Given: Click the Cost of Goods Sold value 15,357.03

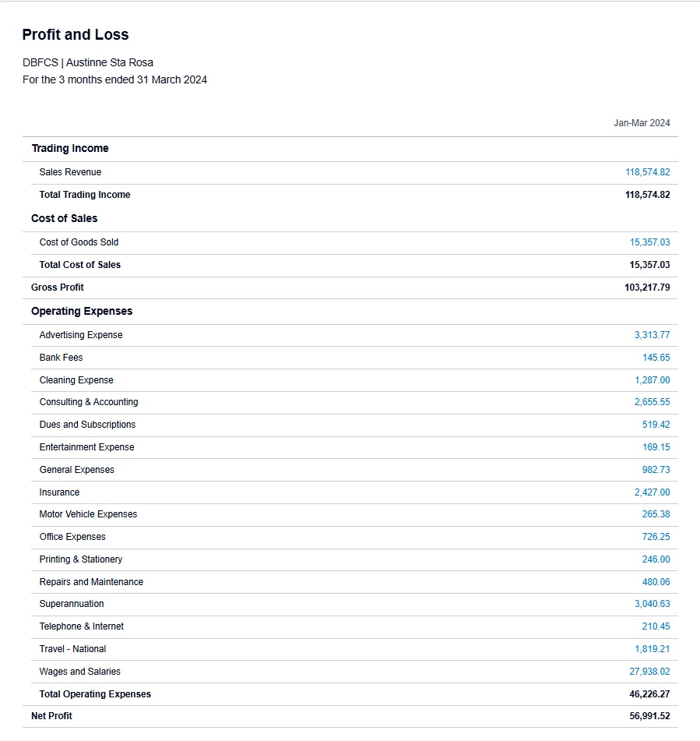Looking at the screenshot, I should (x=649, y=242).
